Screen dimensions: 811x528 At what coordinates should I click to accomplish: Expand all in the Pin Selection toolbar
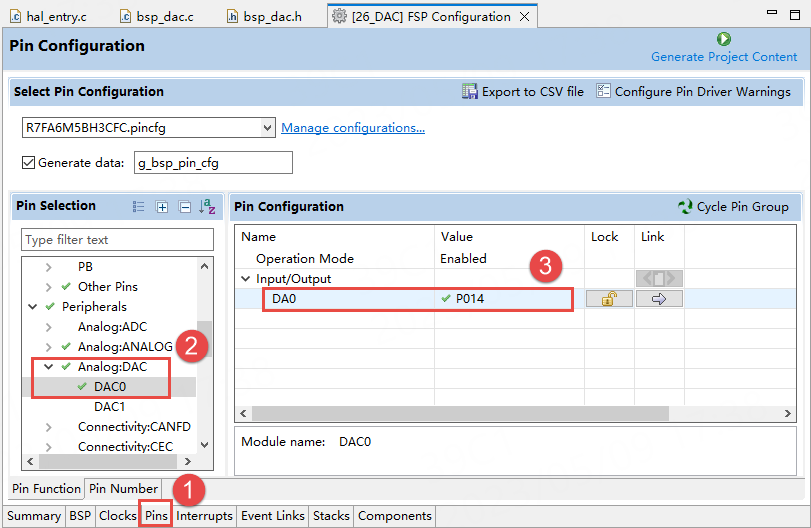click(162, 207)
